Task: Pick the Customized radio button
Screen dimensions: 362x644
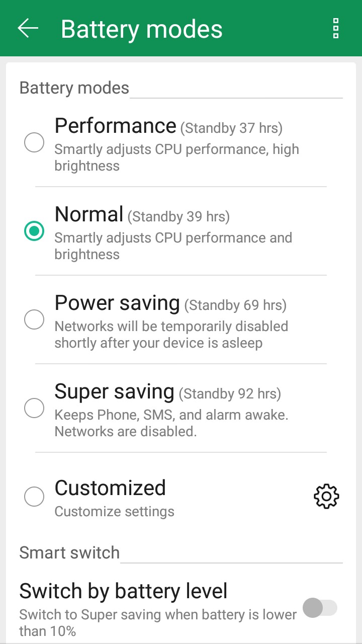Action: coord(34,497)
